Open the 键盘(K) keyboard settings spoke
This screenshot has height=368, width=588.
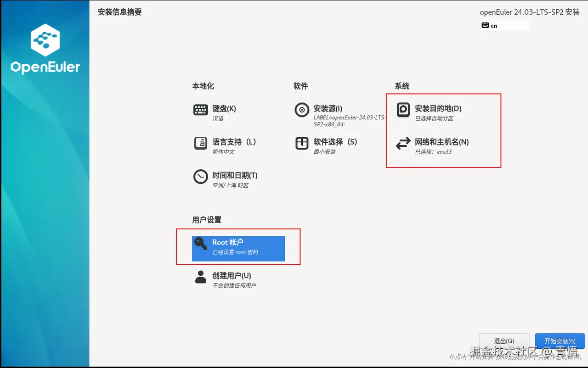pos(224,109)
